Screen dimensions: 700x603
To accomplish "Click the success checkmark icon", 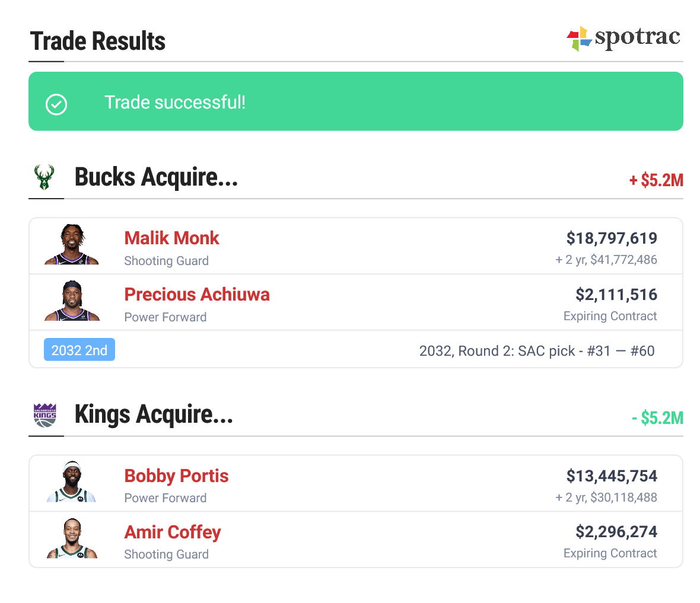I will pos(56,104).
